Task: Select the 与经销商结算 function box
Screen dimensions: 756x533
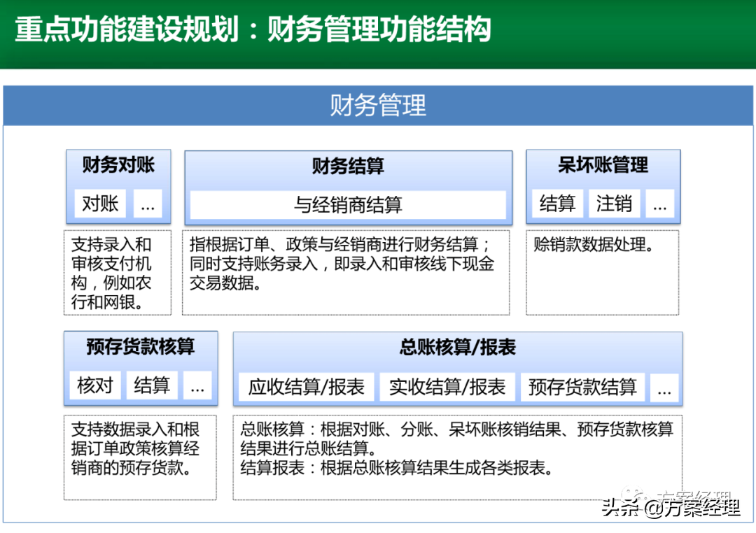Action: 348,205
